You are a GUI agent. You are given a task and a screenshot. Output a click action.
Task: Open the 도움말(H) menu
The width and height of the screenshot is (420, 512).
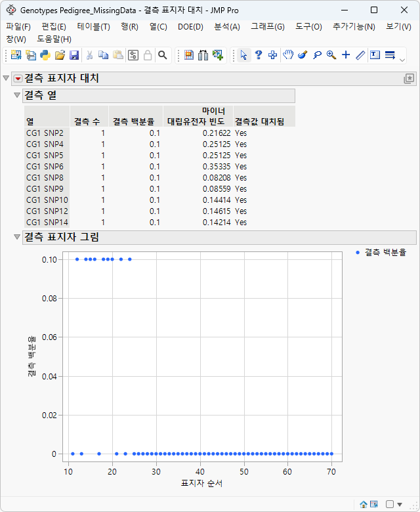point(54,39)
